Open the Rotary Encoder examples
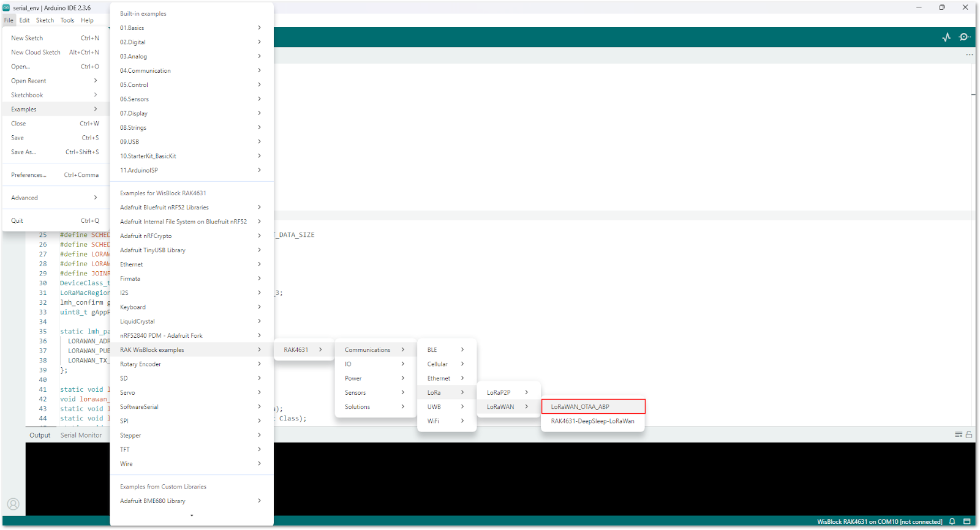 (x=191, y=364)
